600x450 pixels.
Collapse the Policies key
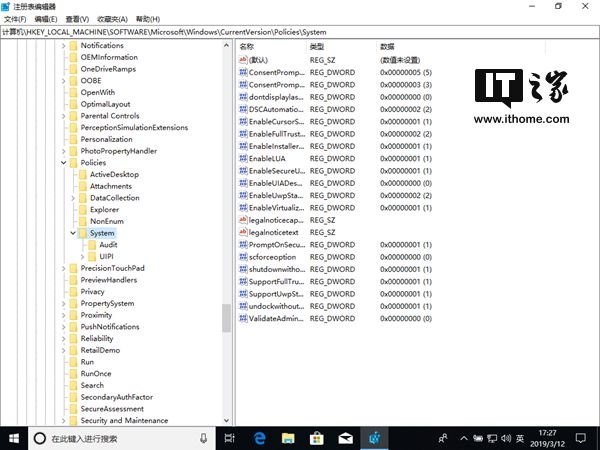tap(64, 163)
